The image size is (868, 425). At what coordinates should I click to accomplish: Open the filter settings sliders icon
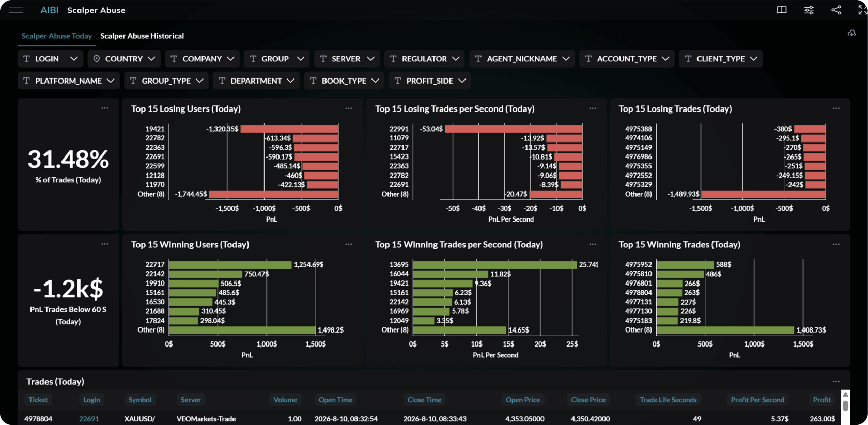coord(809,10)
